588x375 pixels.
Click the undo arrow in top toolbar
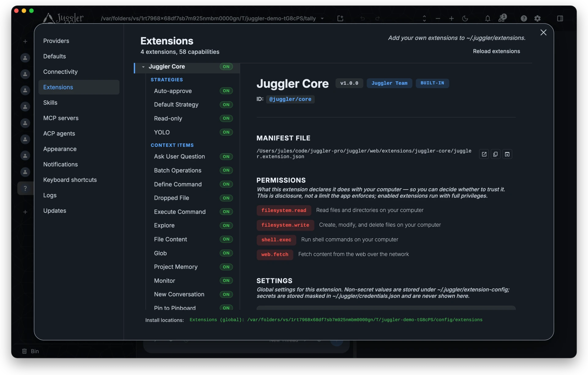pyautogui.click(x=363, y=18)
